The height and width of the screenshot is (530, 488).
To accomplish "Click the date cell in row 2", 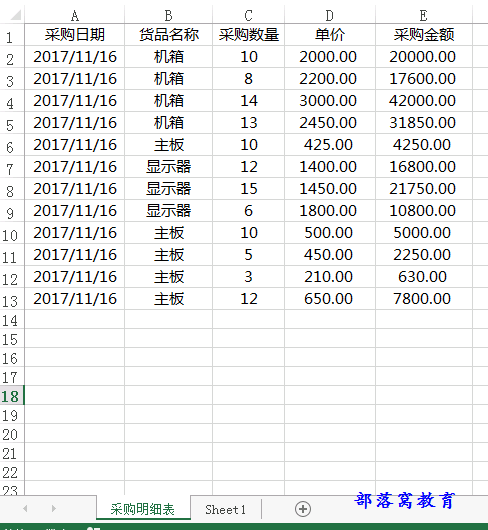I will [75, 57].
